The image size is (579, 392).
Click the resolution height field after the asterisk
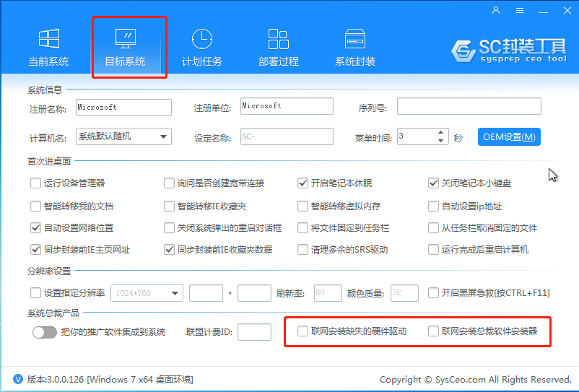[254, 293]
